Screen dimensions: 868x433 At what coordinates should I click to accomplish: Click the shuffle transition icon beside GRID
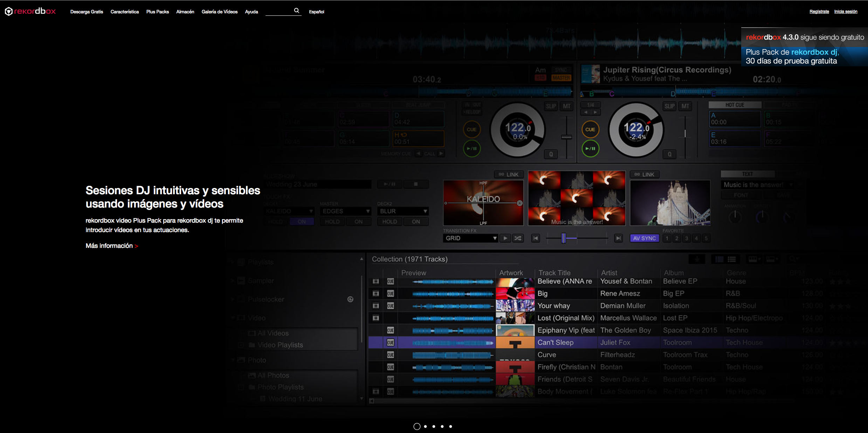click(518, 238)
